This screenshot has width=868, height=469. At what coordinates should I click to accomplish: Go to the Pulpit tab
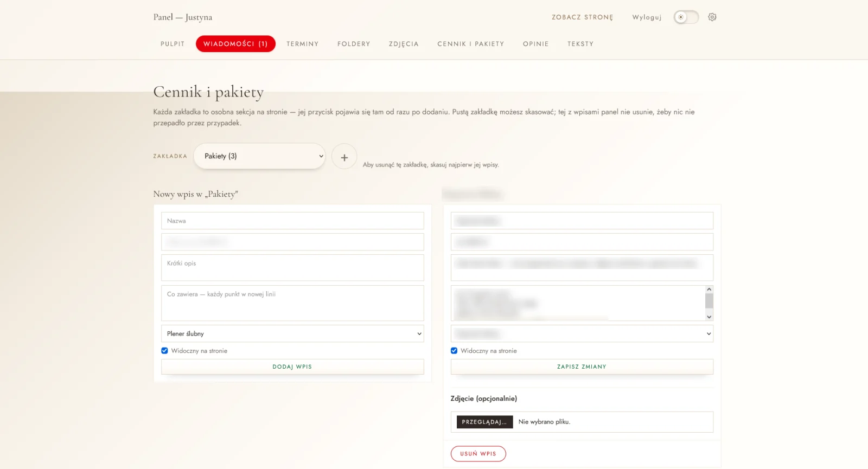click(x=173, y=44)
